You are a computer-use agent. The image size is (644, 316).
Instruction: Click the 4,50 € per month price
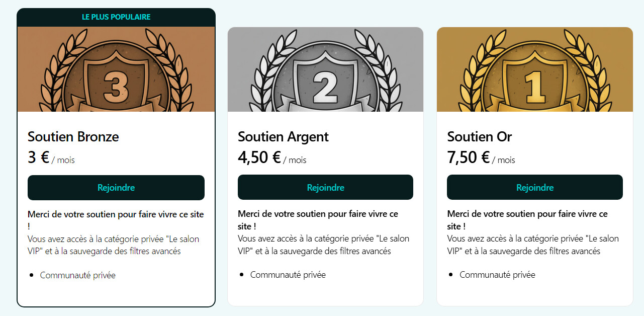click(271, 159)
